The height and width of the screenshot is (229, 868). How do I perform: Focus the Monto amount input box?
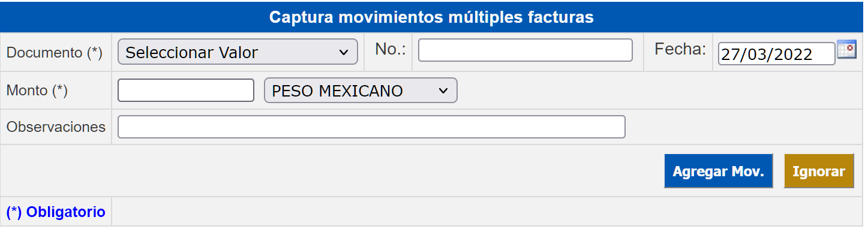click(186, 91)
